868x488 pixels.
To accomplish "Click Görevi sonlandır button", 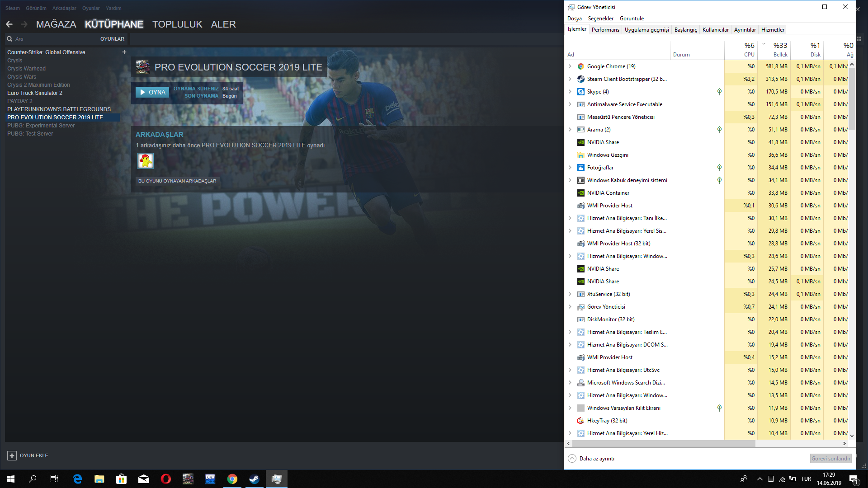I will [x=830, y=459].
